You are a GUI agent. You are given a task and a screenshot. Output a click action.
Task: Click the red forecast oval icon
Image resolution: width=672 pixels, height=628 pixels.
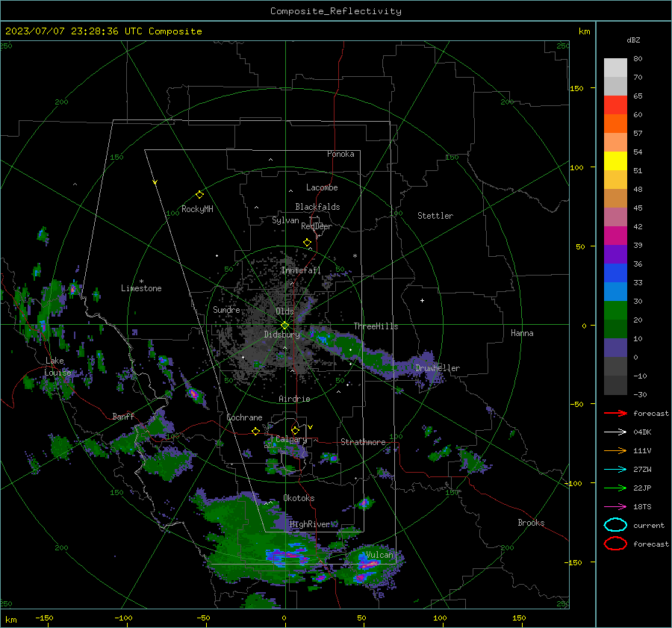pos(615,544)
